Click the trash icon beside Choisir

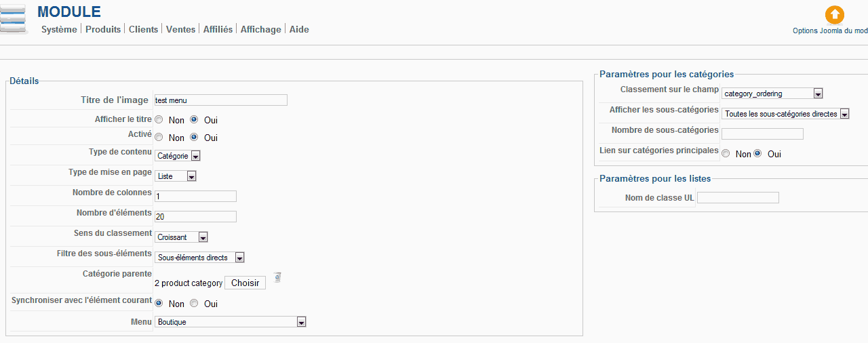(277, 277)
